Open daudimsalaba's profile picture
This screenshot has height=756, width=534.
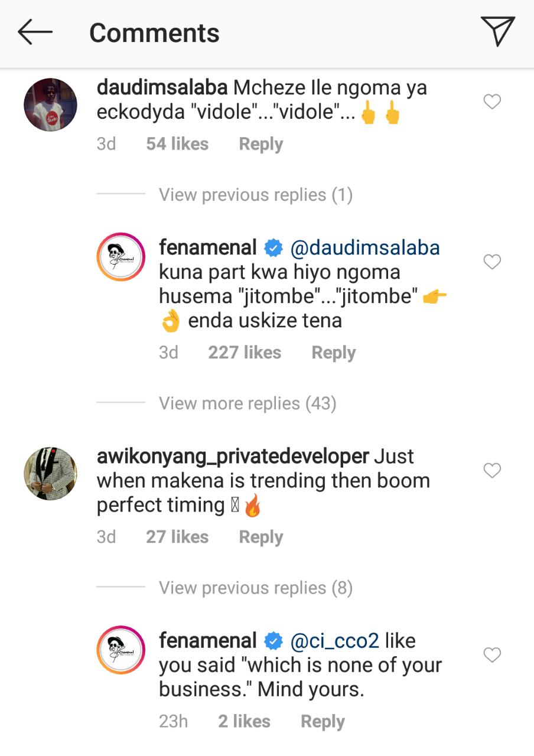(50, 105)
